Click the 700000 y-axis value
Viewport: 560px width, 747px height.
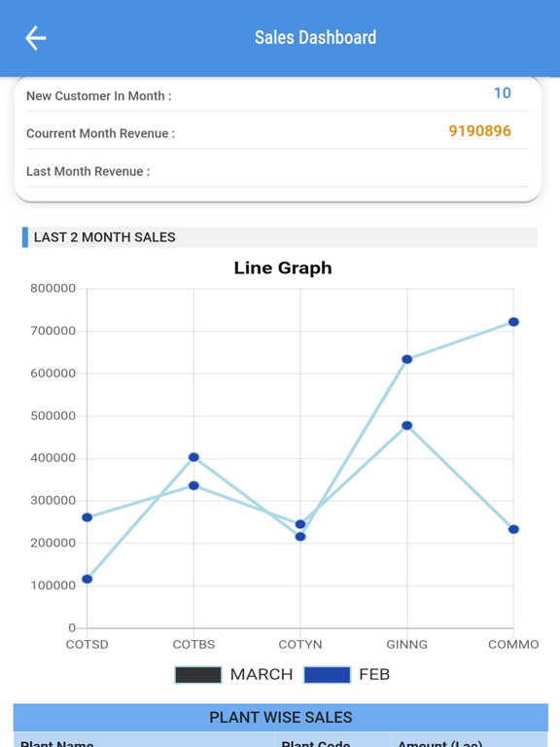pos(52,331)
